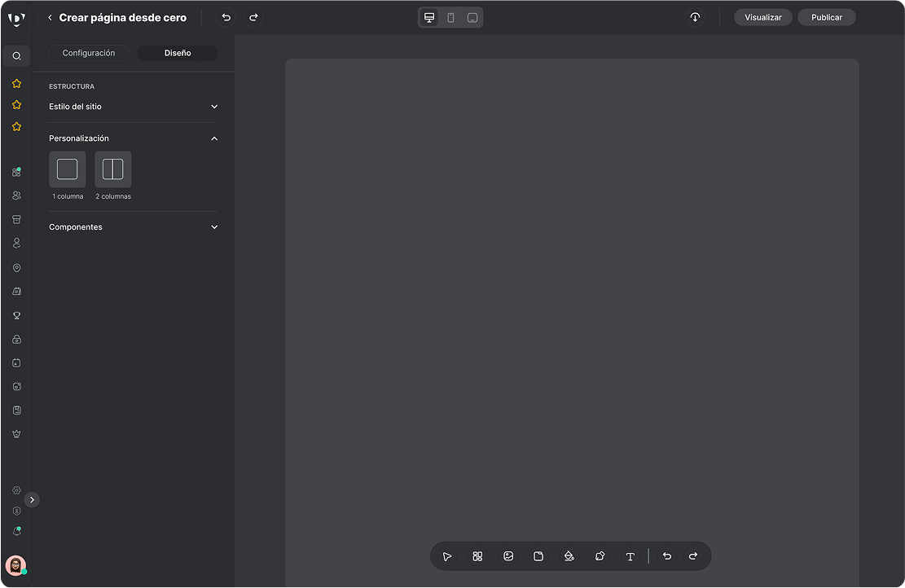Select the pointer tool in bottom toolbar

pos(447,556)
